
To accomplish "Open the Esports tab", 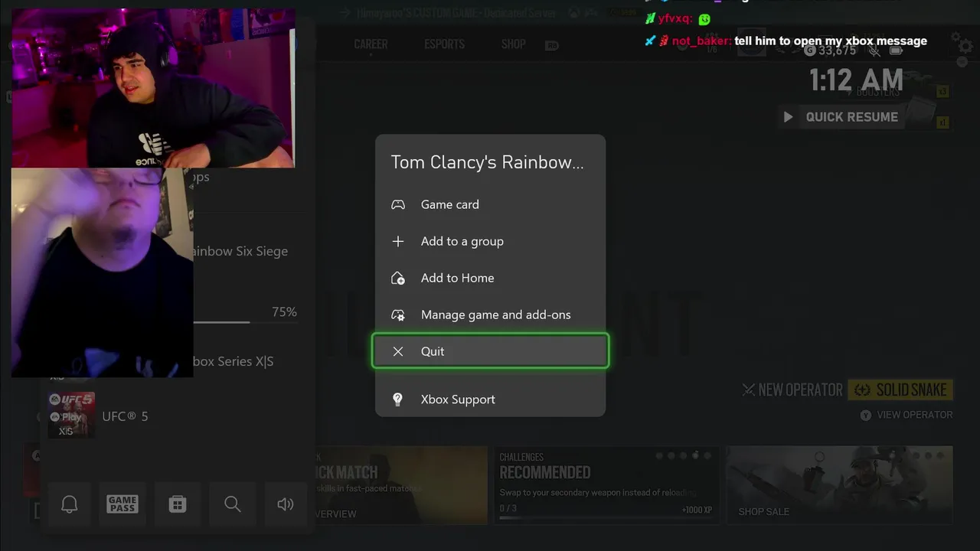I will [x=444, y=44].
